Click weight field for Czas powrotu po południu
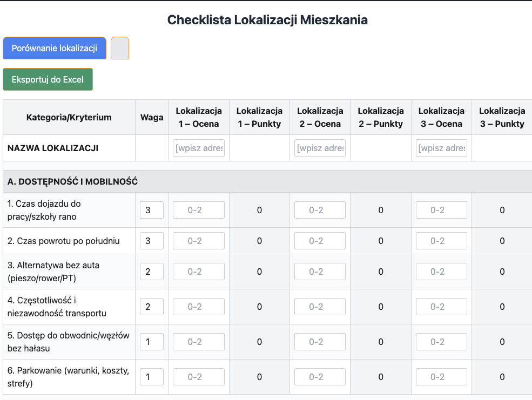532x400 pixels. 152,241
